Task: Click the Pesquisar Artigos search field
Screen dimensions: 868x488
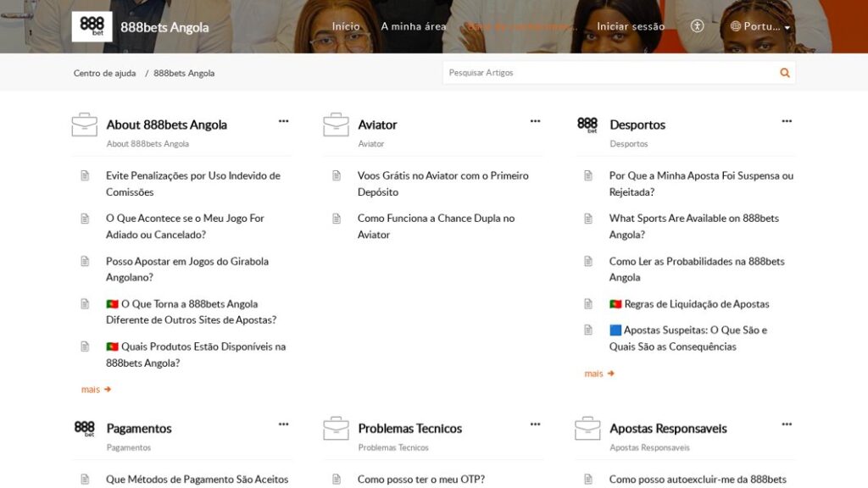Action: click(x=609, y=73)
